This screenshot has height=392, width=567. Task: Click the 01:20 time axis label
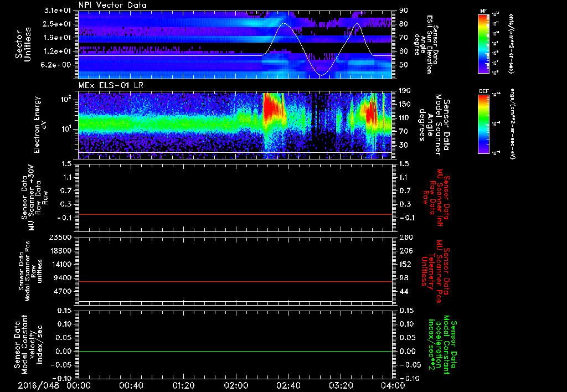point(183,385)
